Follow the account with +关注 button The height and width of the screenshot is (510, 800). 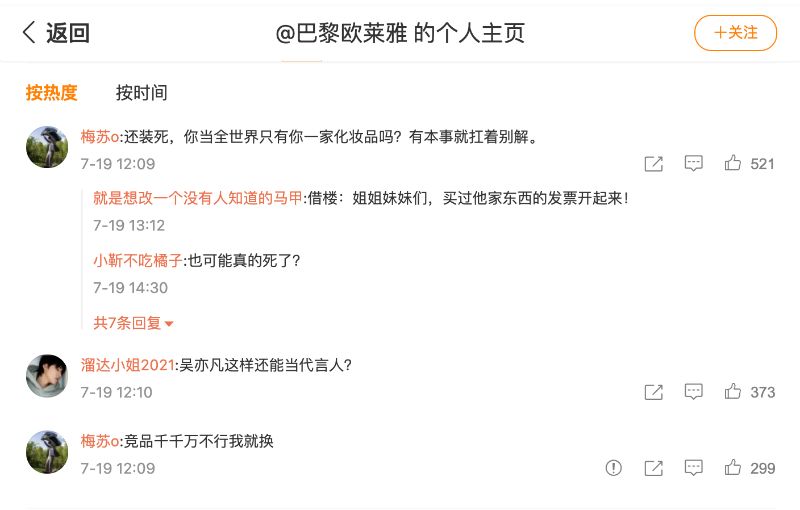coord(735,33)
